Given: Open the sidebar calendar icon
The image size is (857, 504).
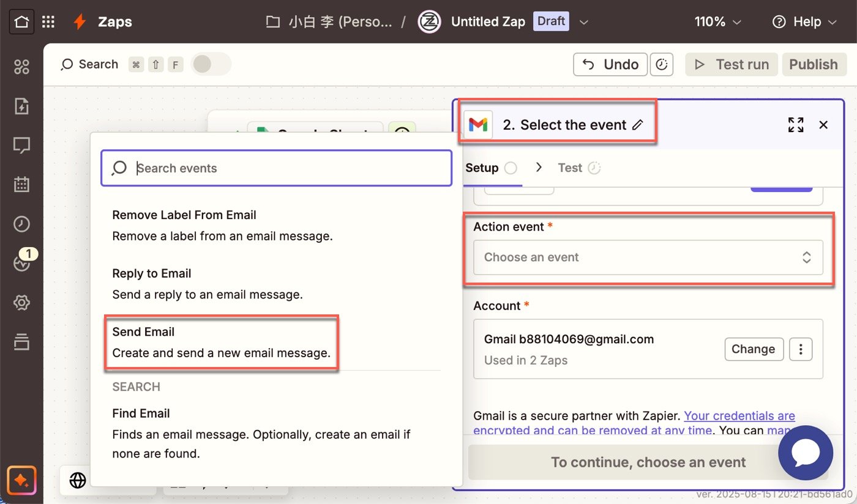Looking at the screenshot, I should [x=21, y=184].
